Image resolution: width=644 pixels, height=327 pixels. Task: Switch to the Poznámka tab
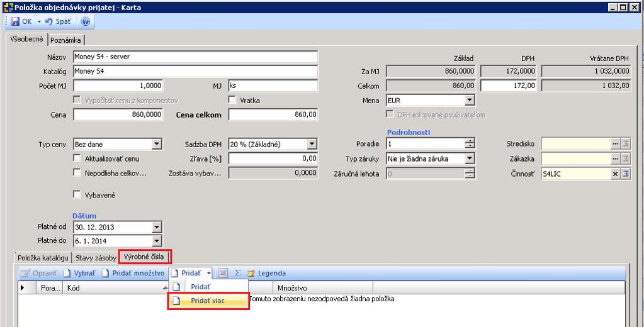tap(65, 40)
